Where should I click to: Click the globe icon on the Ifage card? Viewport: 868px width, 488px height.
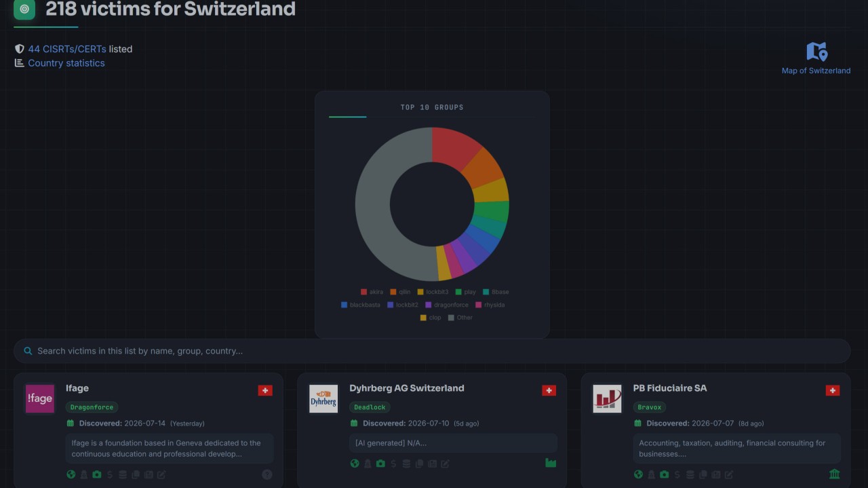[71, 474]
